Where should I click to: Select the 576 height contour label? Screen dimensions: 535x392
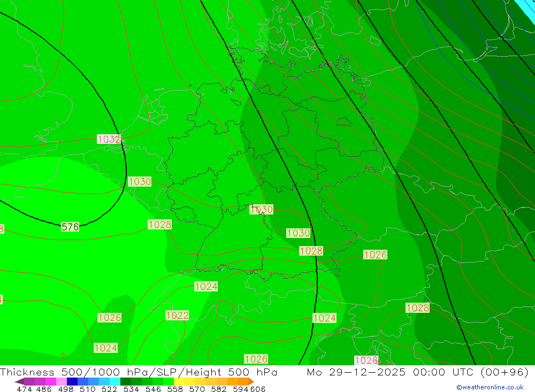tap(70, 227)
